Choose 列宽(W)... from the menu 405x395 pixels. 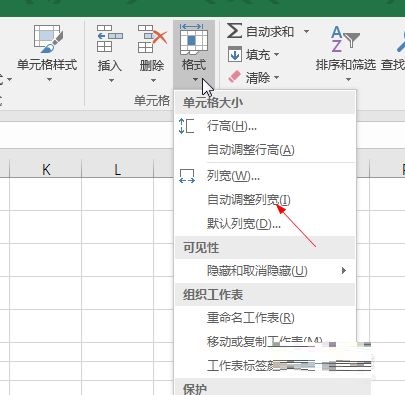click(265, 176)
